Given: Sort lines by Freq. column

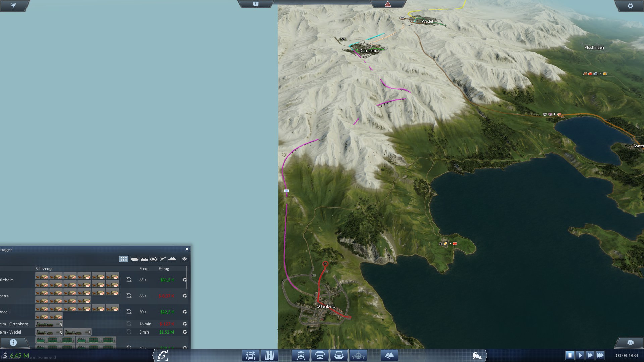Looking at the screenshot, I should (144, 269).
